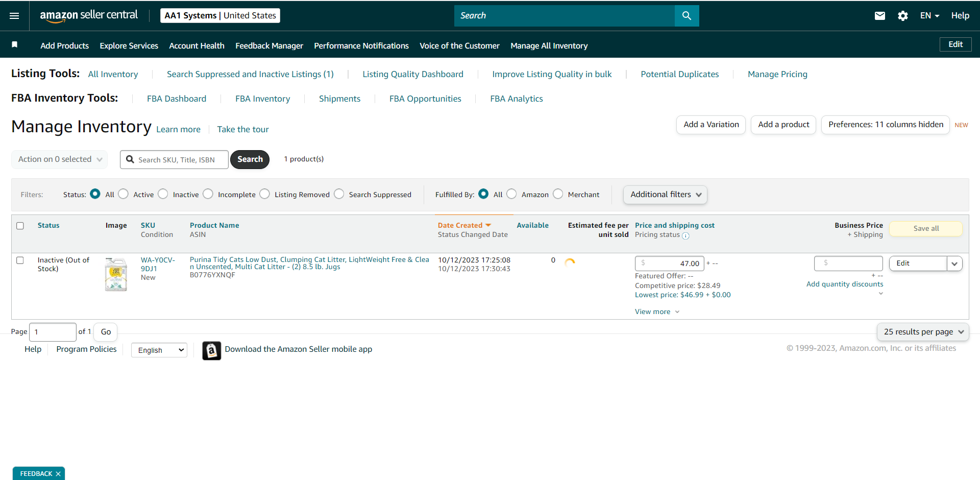Image resolution: width=980 pixels, height=480 pixels.
Task: Open Potential Duplicates link
Action: point(679,75)
